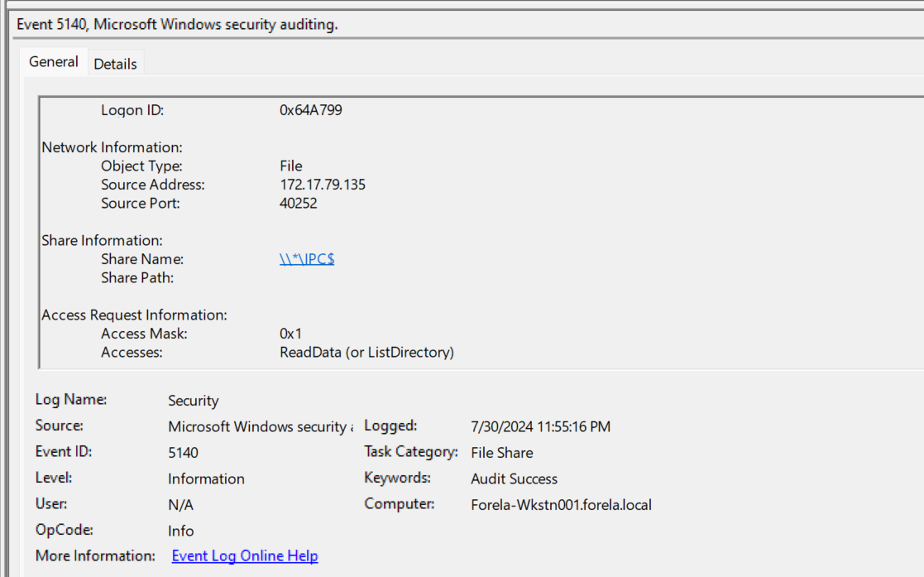Image resolution: width=924 pixels, height=577 pixels.
Task: Click the Level value Information
Action: [x=206, y=478]
